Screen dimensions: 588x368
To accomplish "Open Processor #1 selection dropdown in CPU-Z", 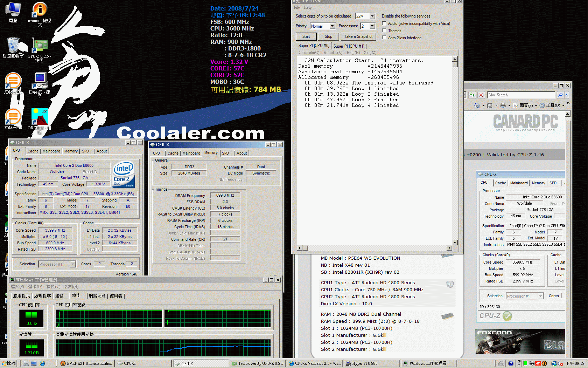I will pos(73,264).
